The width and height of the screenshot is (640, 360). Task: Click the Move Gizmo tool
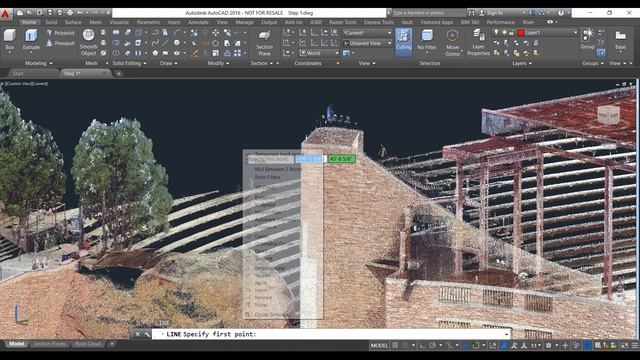(452, 42)
